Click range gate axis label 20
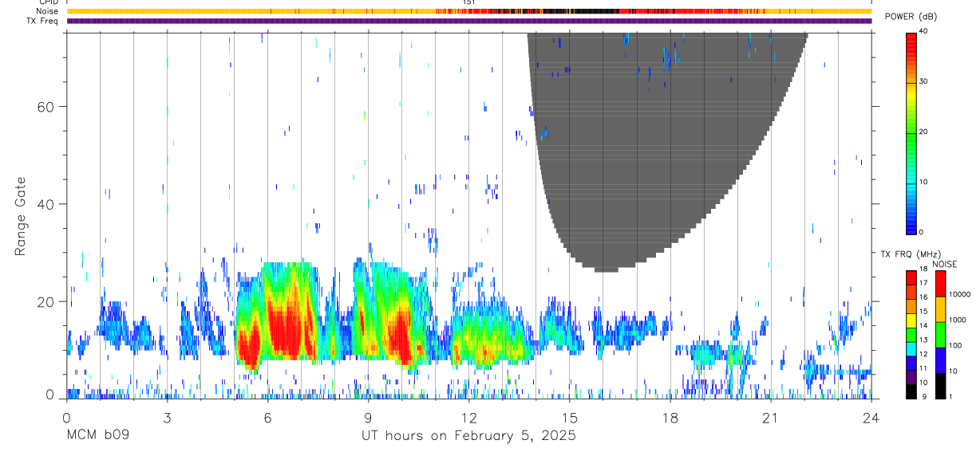980x452 pixels. coord(47,301)
